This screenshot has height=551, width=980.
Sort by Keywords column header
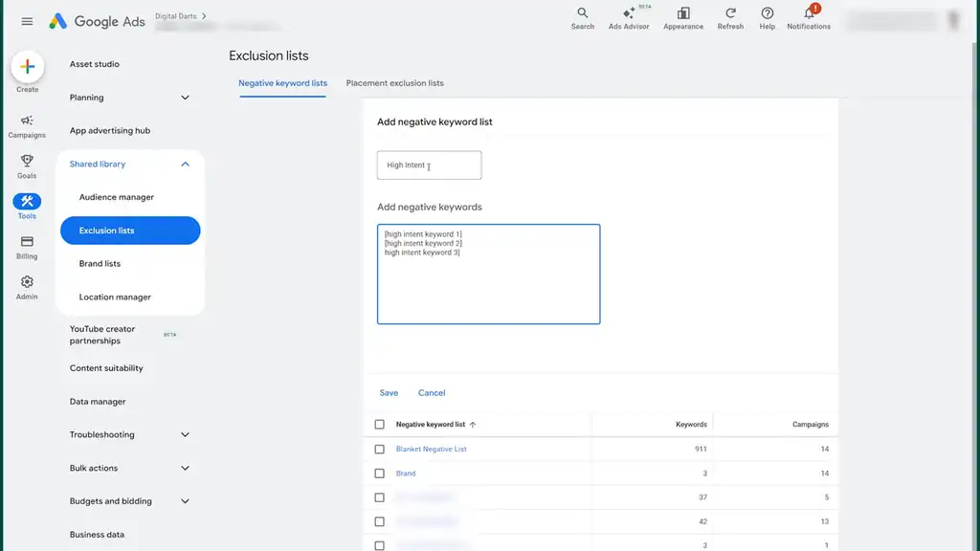(x=691, y=424)
